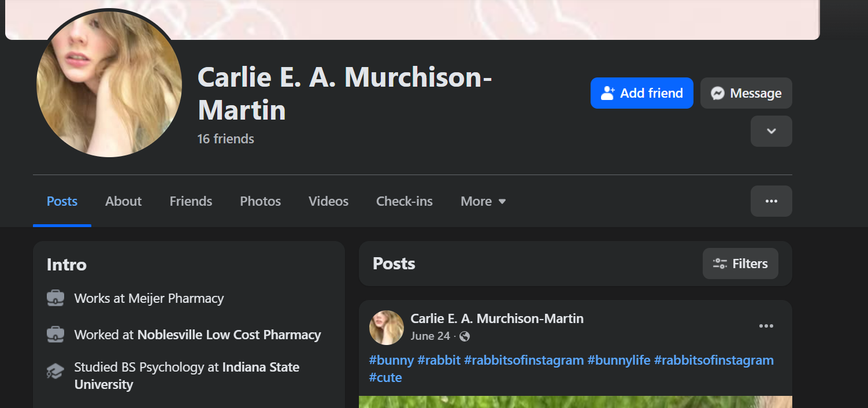The image size is (868, 408).
Task: Open the About tab
Action: (123, 201)
